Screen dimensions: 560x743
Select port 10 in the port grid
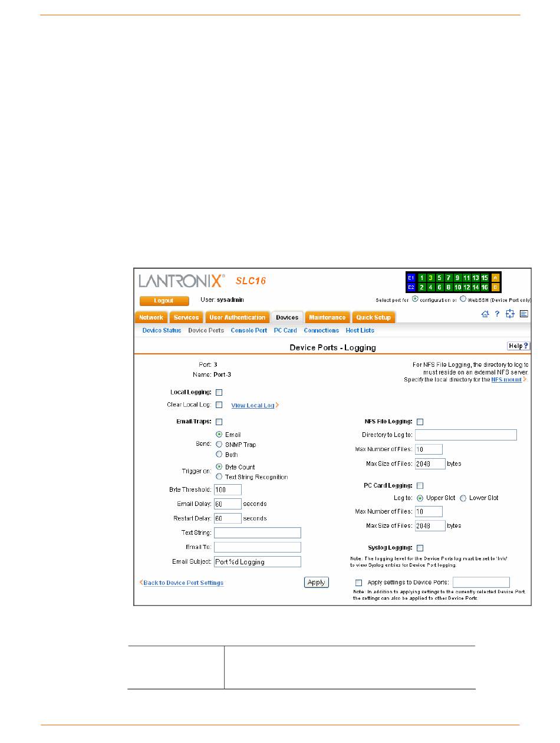coord(457,287)
